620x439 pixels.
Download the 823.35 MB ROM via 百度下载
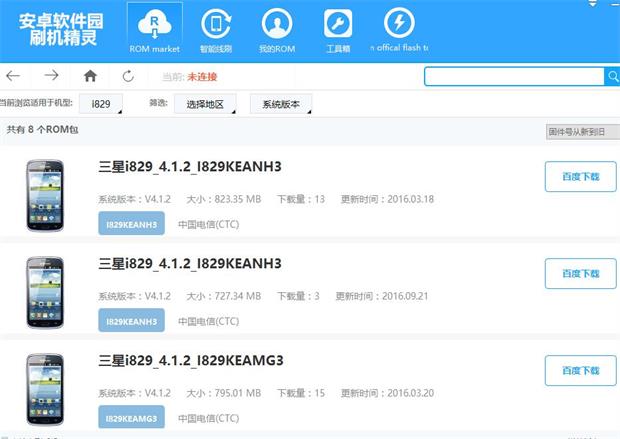pyautogui.click(x=580, y=176)
